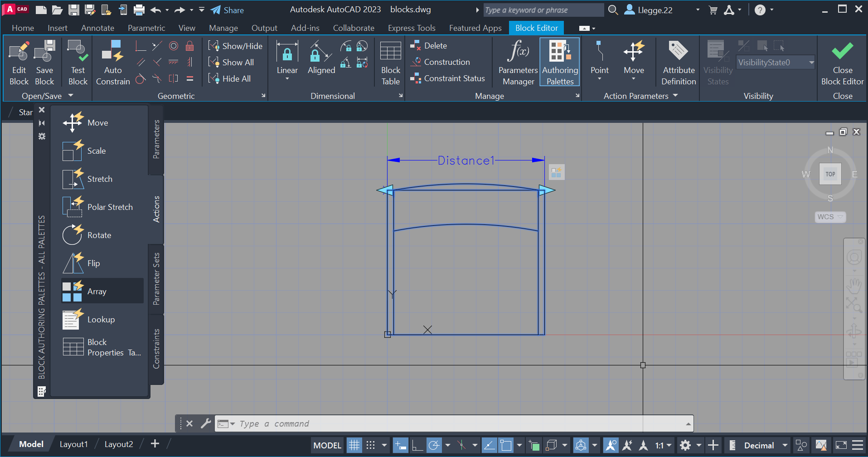Viewport: 868px width, 457px height.
Task: Click Hide All constraints button
Action: click(x=229, y=78)
